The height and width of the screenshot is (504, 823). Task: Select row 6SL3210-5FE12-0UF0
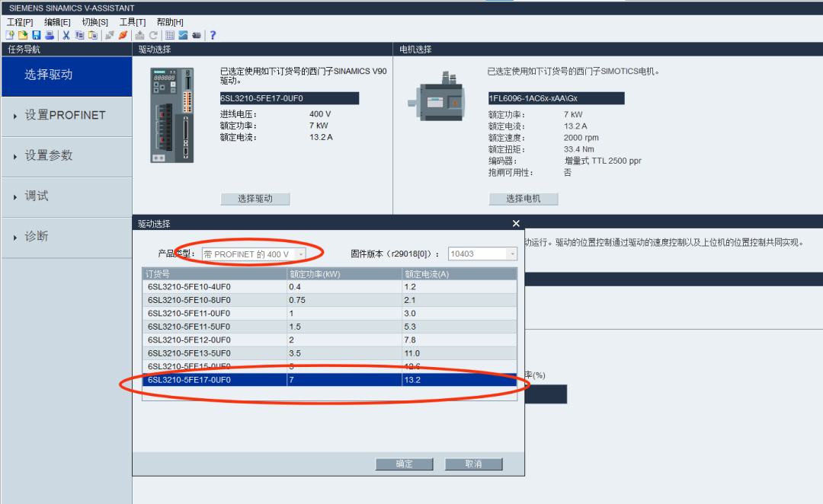(330, 340)
